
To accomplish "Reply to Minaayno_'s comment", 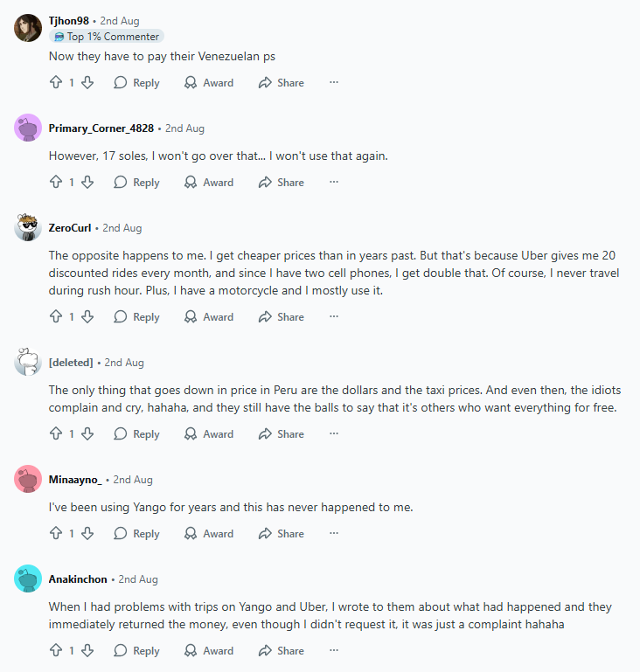I will (x=136, y=534).
